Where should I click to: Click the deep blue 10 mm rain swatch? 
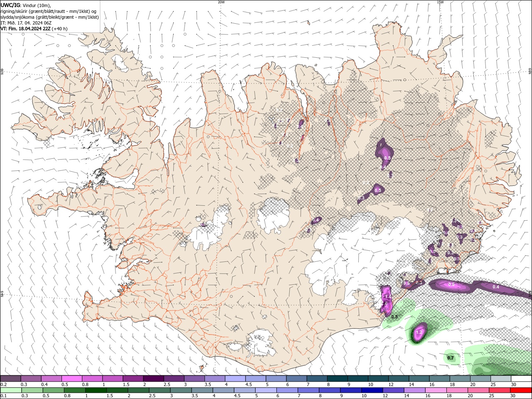(372, 390)
